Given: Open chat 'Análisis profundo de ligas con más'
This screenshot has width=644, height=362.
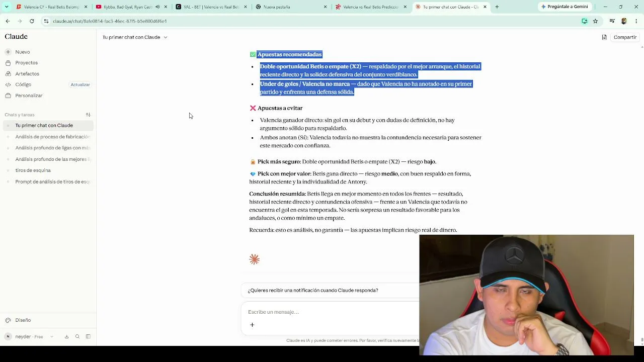Looking at the screenshot, I should [x=48, y=148].
